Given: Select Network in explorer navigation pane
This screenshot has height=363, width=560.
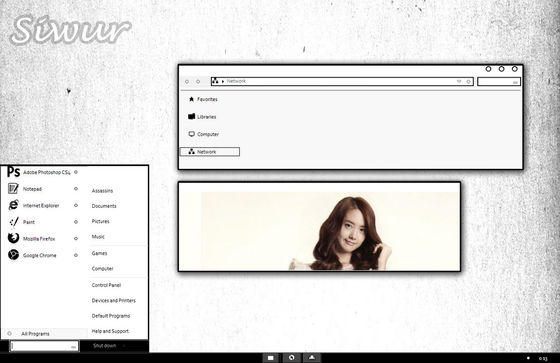Looking at the screenshot, I should coord(210,152).
